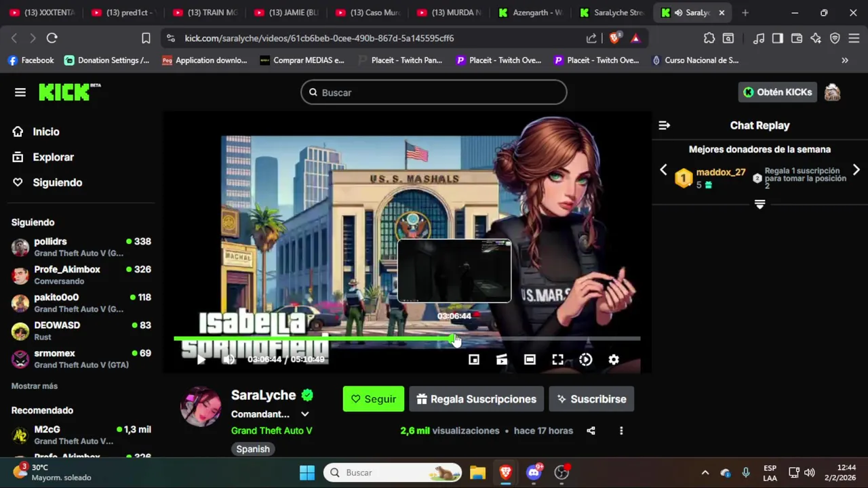Focus the Kick Buscar search field
The image size is (868, 488).
[x=434, y=92]
